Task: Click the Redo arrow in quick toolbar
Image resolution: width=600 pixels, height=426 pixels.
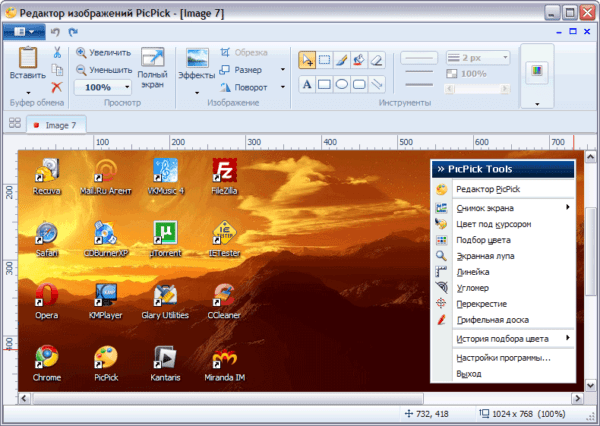Action: coord(73,32)
